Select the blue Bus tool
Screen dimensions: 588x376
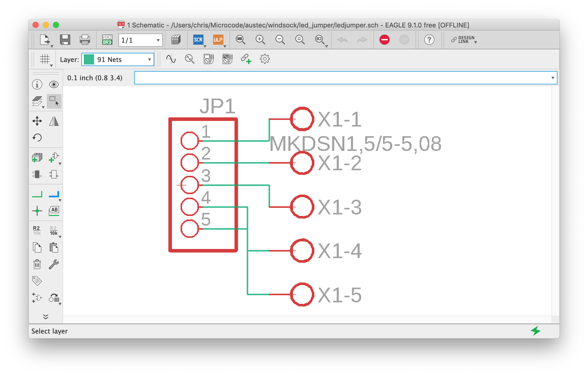(x=54, y=194)
